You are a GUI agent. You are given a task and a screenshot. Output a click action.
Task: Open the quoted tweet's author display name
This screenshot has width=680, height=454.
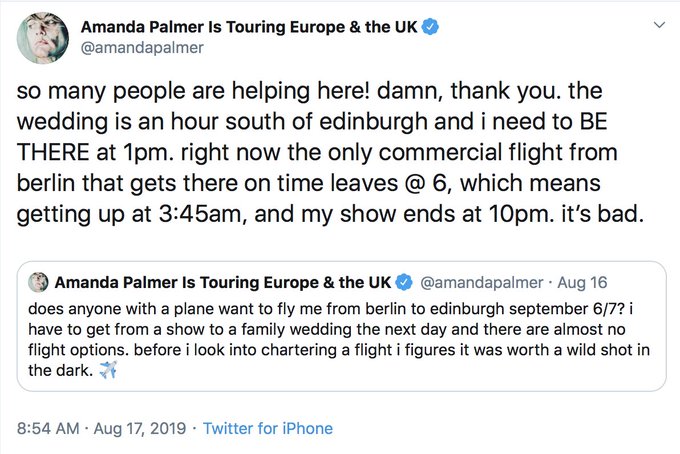click(x=222, y=281)
